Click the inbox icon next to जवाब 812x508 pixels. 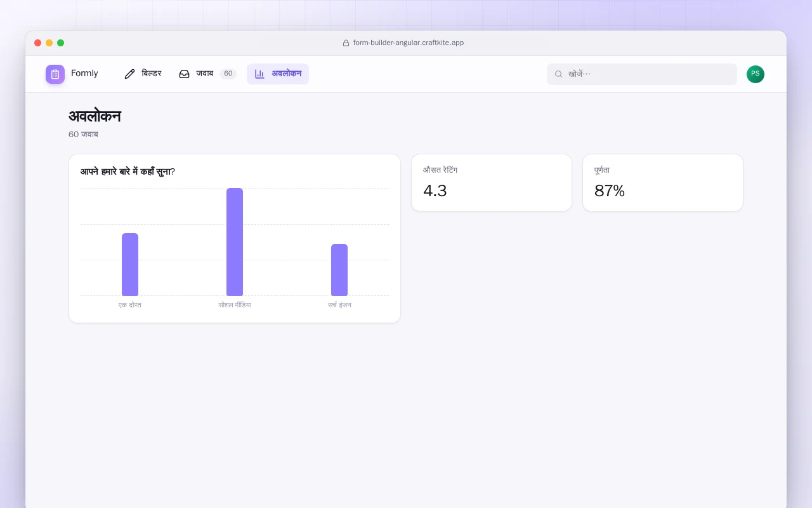point(184,74)
